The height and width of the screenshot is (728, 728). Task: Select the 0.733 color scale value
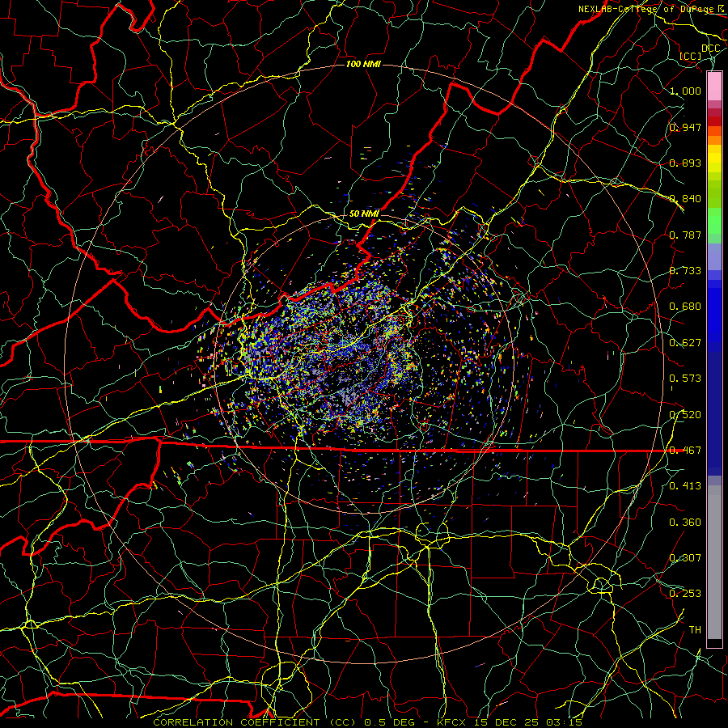[685, 271]
